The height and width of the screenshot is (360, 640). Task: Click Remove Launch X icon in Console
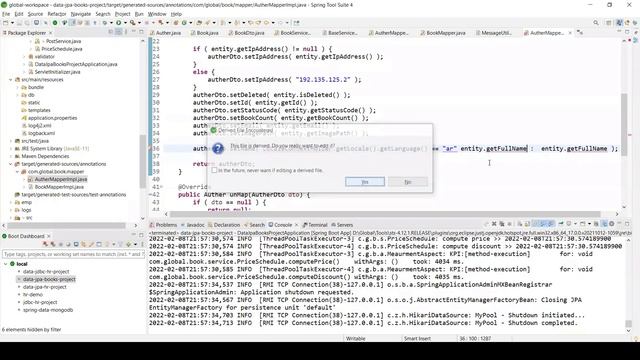tap(494, 224)
